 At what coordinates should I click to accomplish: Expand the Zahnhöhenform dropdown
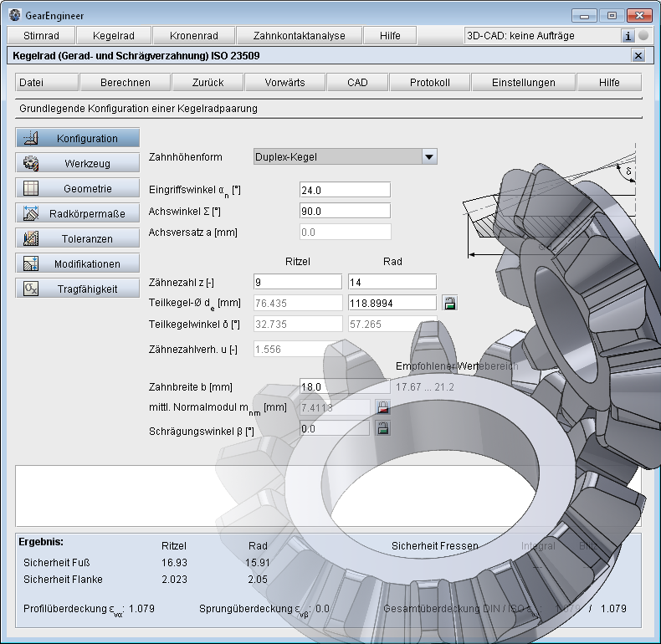428,156
